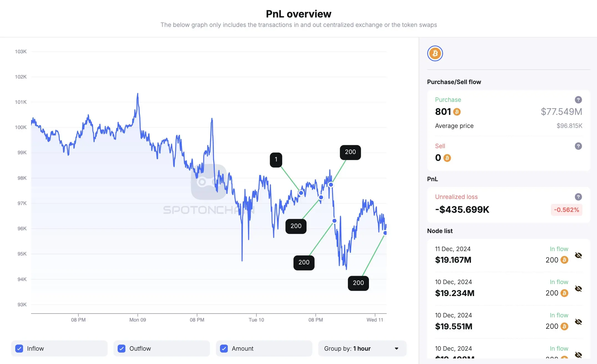Viewport: 597px width, 364px height.
Task: Hide the $19.551M inflow node
Action: [x=578, y=322]
